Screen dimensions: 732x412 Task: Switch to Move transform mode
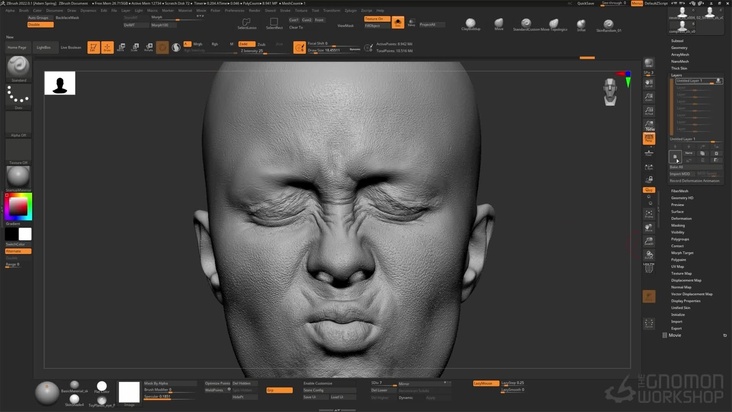click(x=121, y=47)
